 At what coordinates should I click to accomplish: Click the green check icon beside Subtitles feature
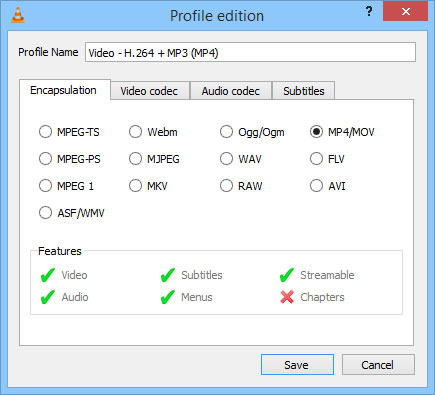(167, 275)
